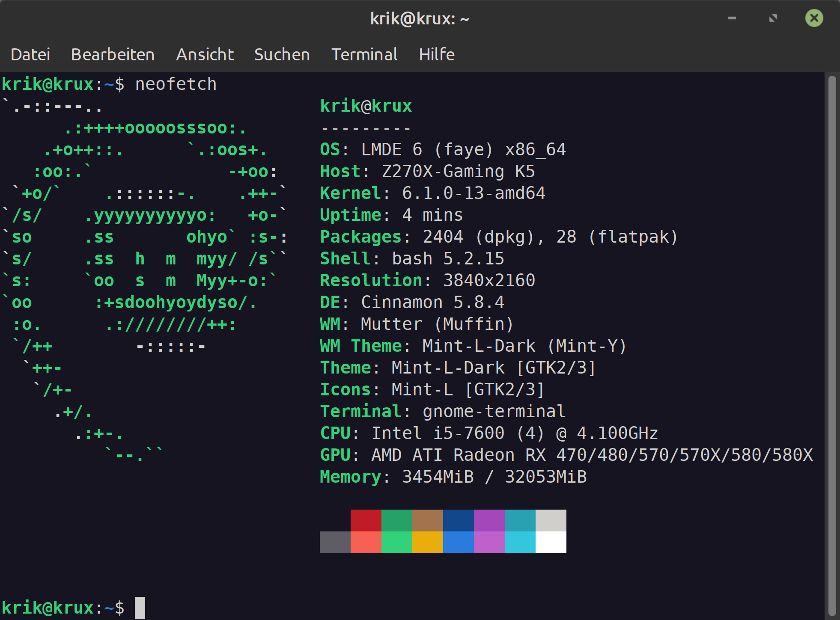The width and height of the screenshot is (840, 620).
Task: Open the Datei menu
Action: [30, 55]
